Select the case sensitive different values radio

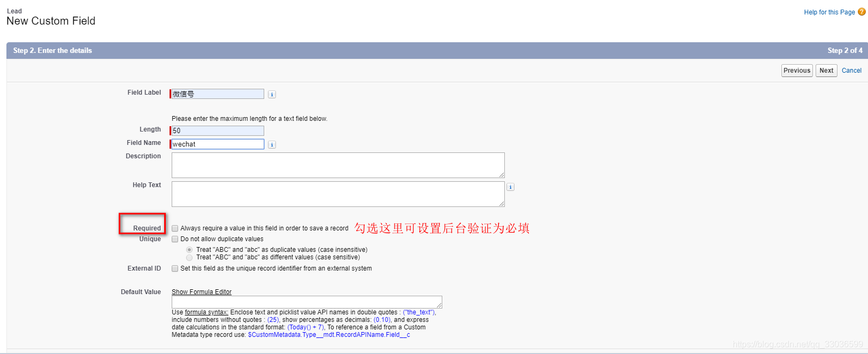pyautogui.click(x=189, y=257)
